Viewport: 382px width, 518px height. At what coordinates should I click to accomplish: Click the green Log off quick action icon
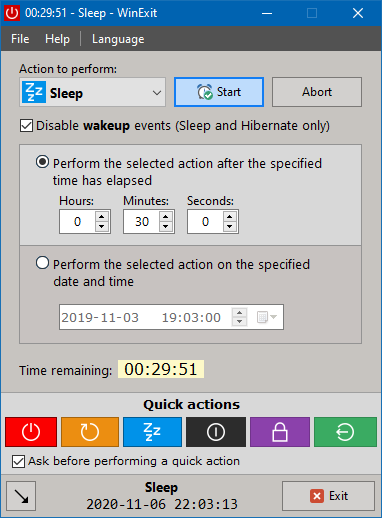click(x=345, y=432)
